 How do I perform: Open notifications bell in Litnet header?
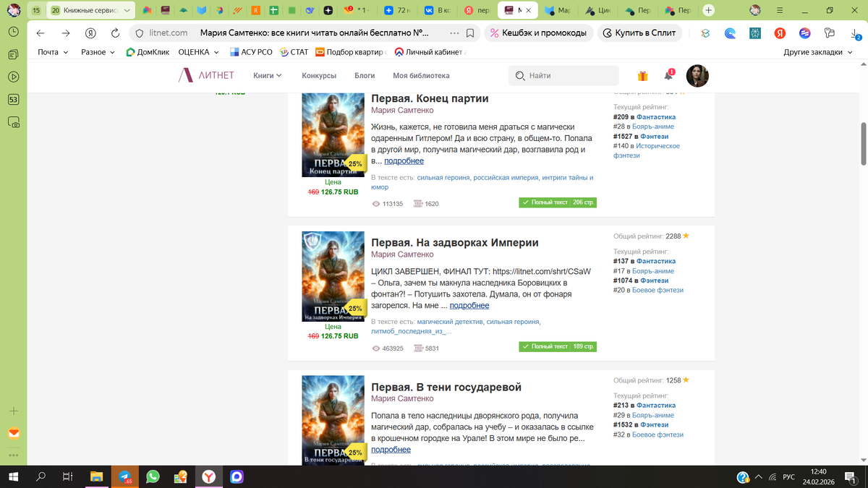point(669,75)
